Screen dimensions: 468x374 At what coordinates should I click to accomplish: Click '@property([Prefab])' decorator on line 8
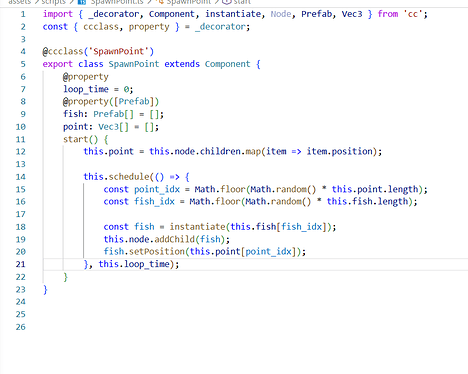(x=111, y=102)
